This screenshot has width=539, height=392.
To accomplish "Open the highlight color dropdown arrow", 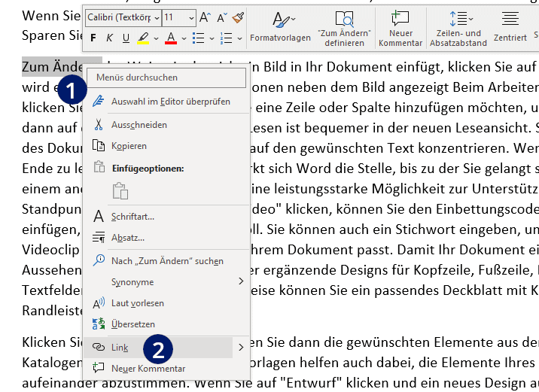I will tap(156, 38).
